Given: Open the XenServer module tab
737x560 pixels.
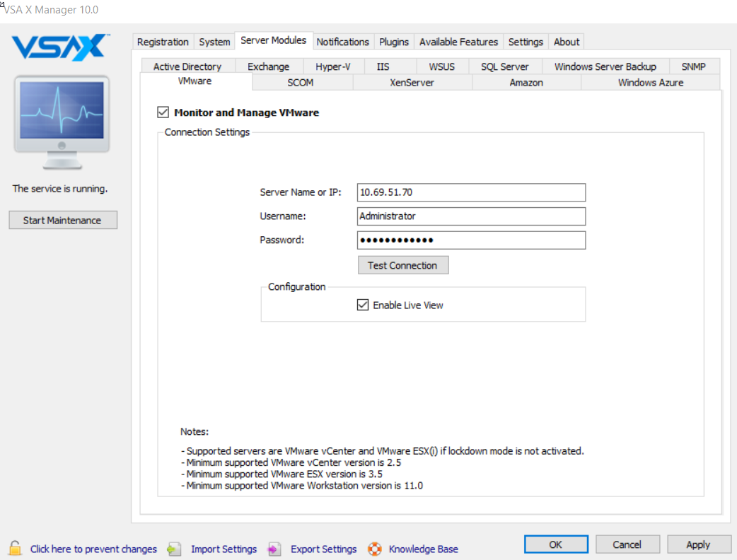Looking at the screenshot, I should click(412, 83).
